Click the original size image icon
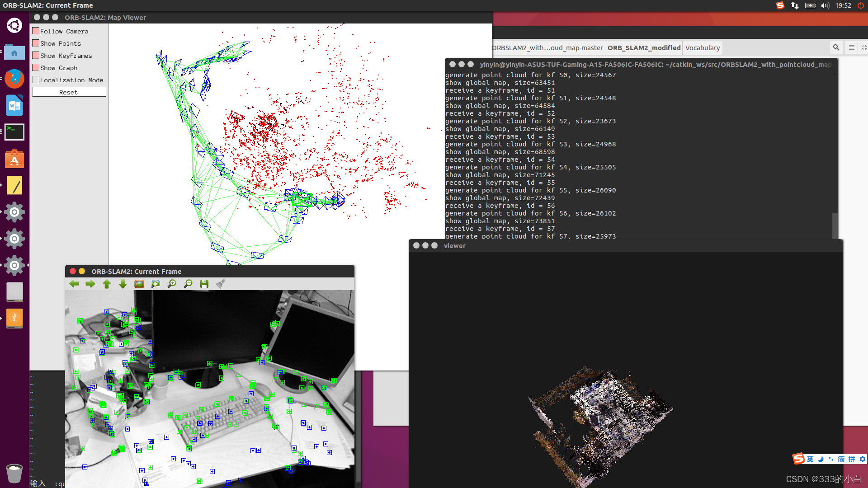This screenshot has width=868, height=488. (139, 284)
